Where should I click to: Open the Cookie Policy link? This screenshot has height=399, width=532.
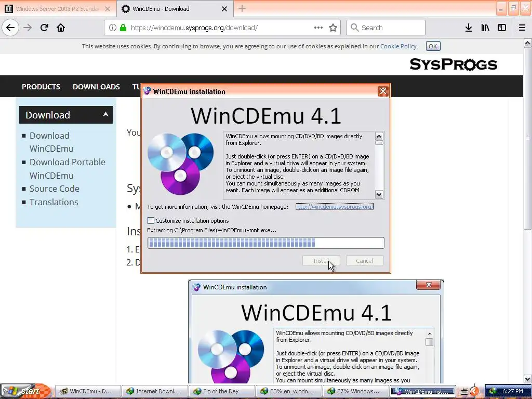click(398, 46)
